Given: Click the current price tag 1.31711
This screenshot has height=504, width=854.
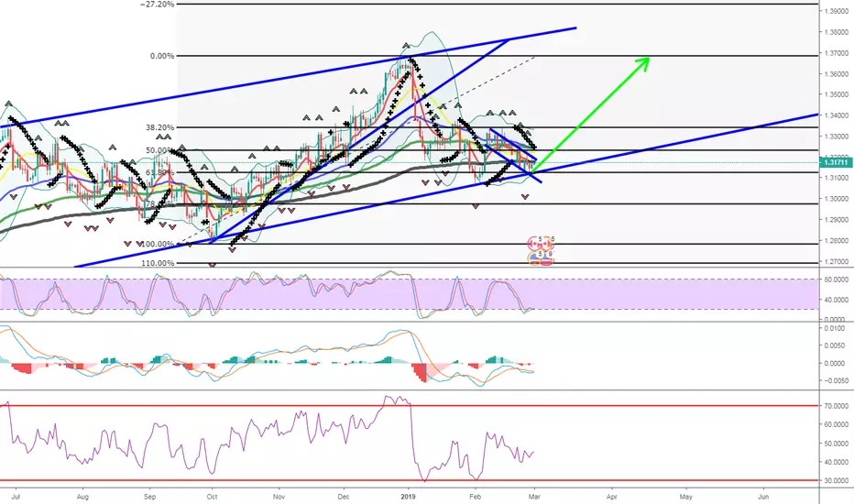Looking at the screenshot, I should [x=837, y=162].
